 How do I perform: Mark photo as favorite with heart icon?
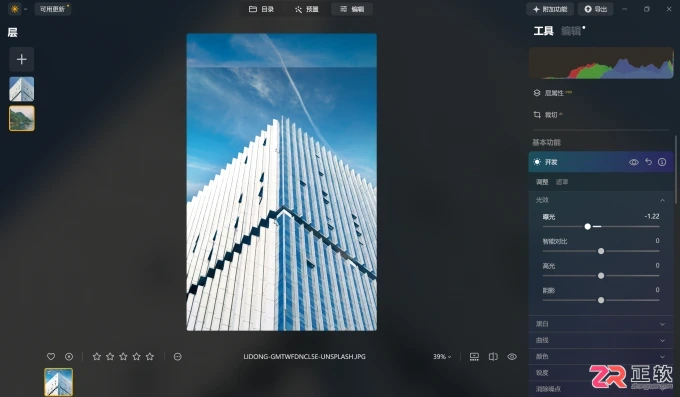(x=51, y=357)
